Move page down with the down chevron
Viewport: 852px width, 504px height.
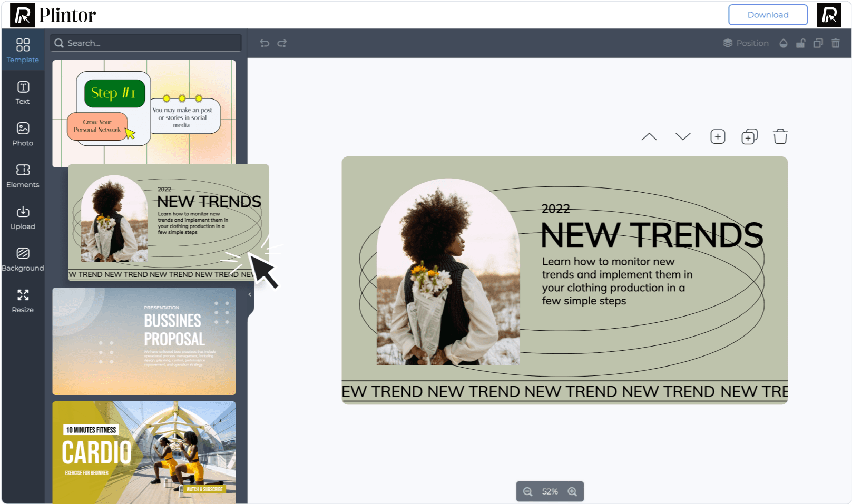[683, 137]
